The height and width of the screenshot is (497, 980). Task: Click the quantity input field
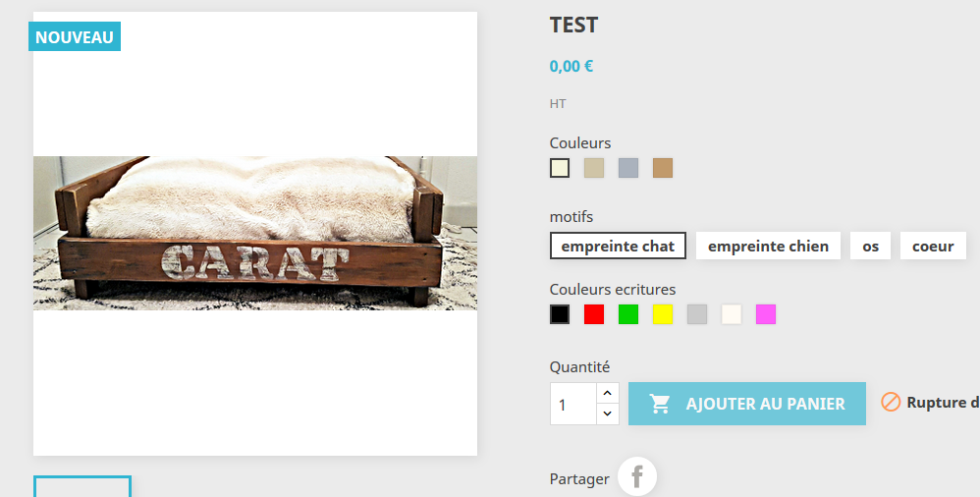pos(573,404)
